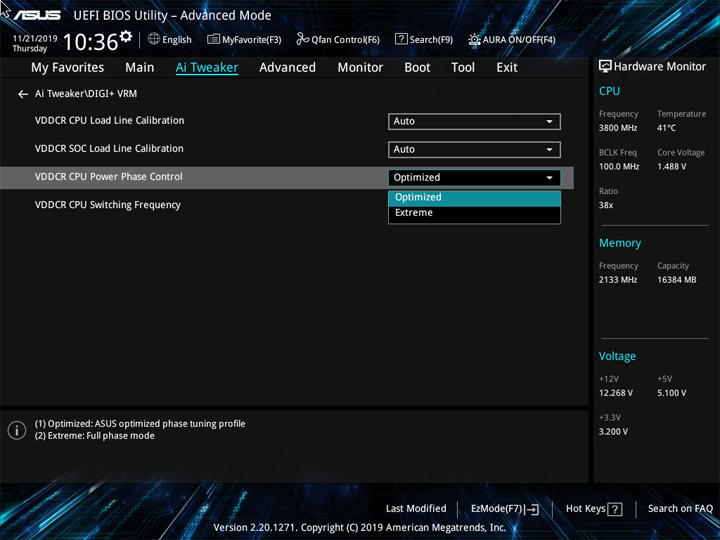
Task: Click the globe language icon for English
Action: click(154, 39)
